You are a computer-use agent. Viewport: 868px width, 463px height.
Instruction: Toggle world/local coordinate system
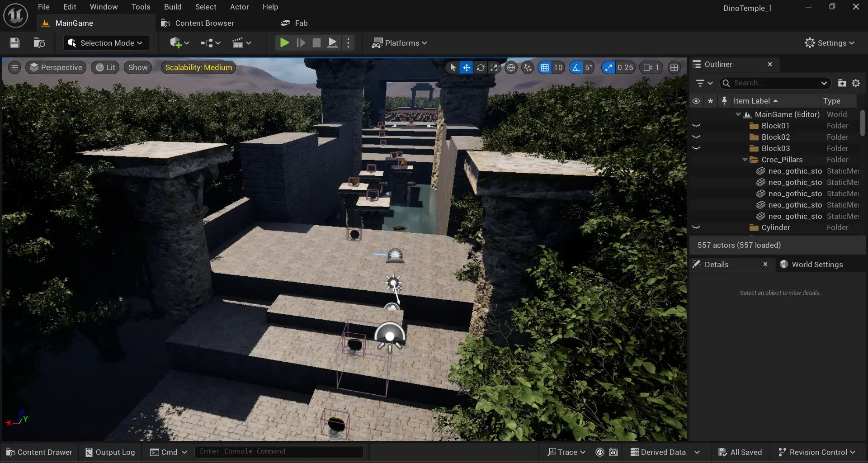click(511, 67)
